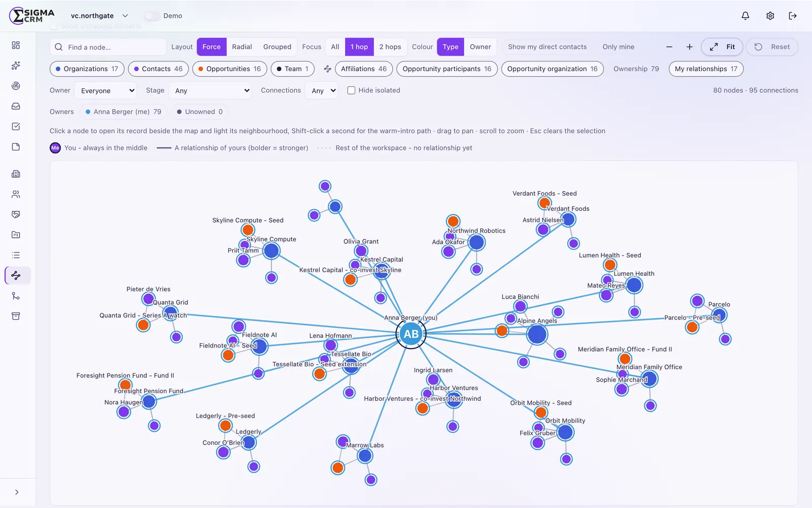Open the sparkles AI icon in sidebar
Screen dimensions: 812x508
(16, 66)
